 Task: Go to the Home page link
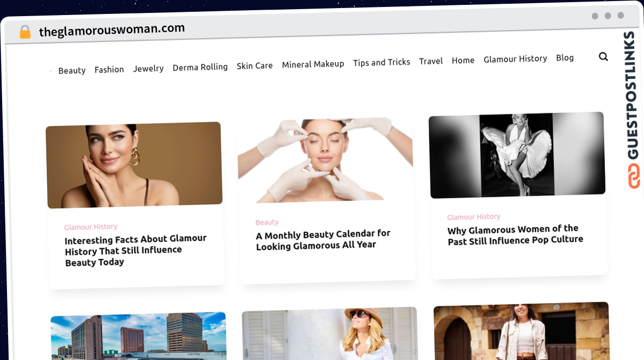pyautogui.click(x=463, y=60)
